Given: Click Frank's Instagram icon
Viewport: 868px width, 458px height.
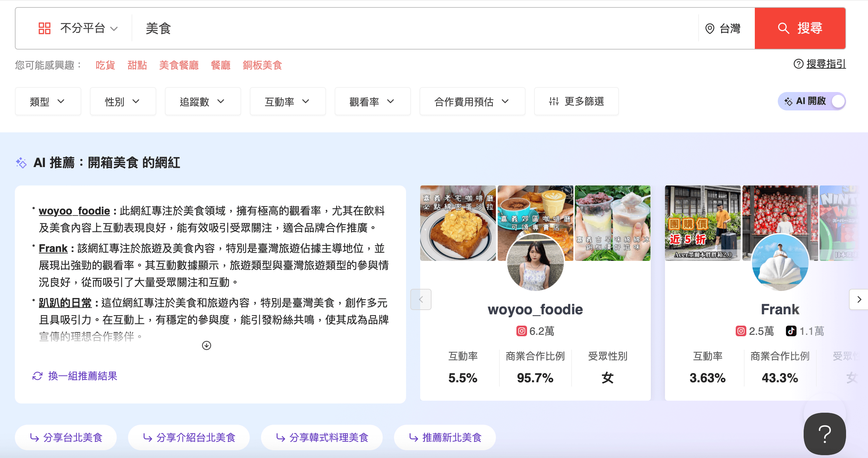Looking at the screenshot, I should click(741, 331).
